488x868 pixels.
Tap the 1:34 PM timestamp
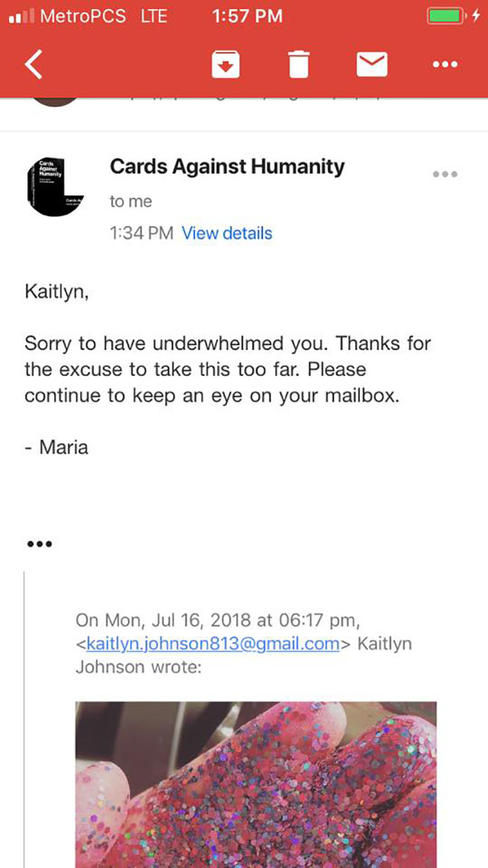point(137,233)
